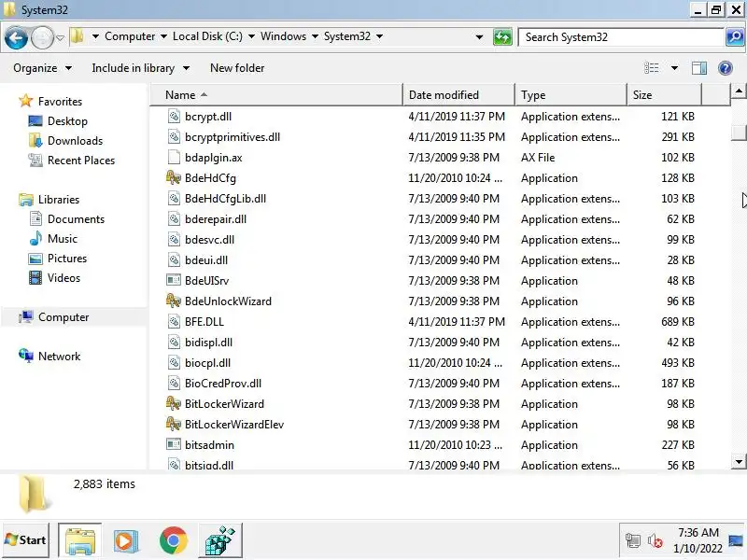
Task: Select the BdeUnlockWizard application icon
Action: 174,301
